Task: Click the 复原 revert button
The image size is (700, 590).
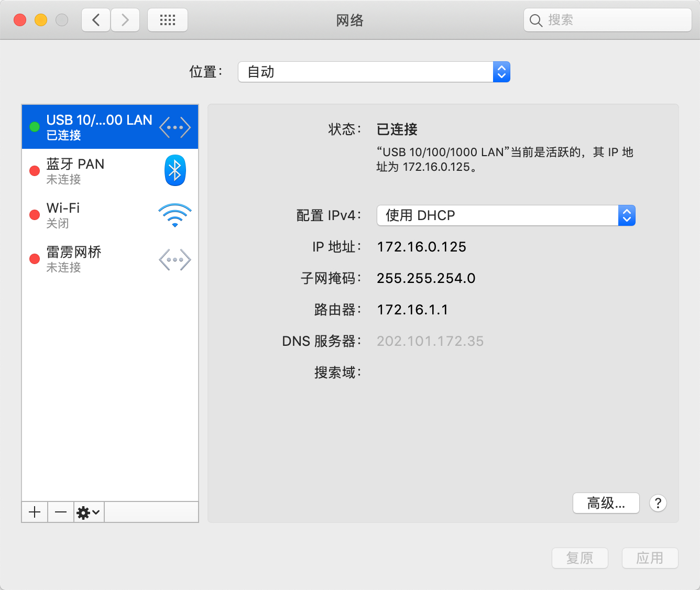Action: [x=580, y=558]
